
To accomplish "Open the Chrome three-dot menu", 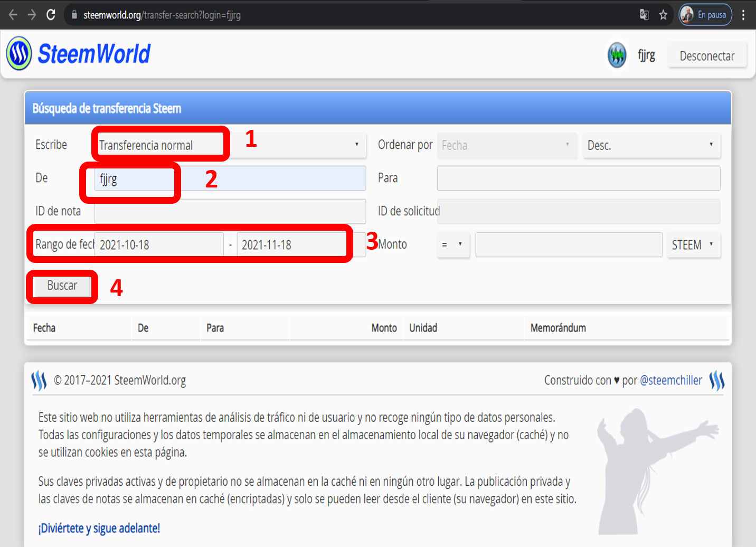I will point(743,15).
